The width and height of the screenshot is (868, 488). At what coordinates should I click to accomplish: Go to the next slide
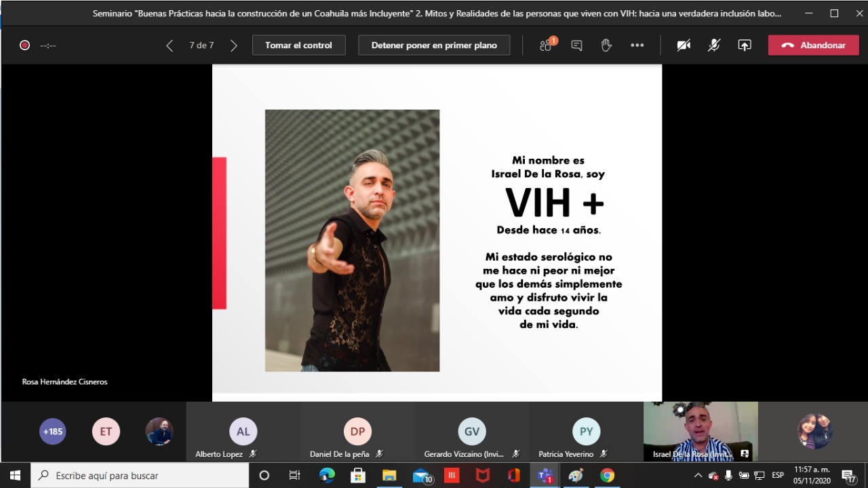pos(234,45)
